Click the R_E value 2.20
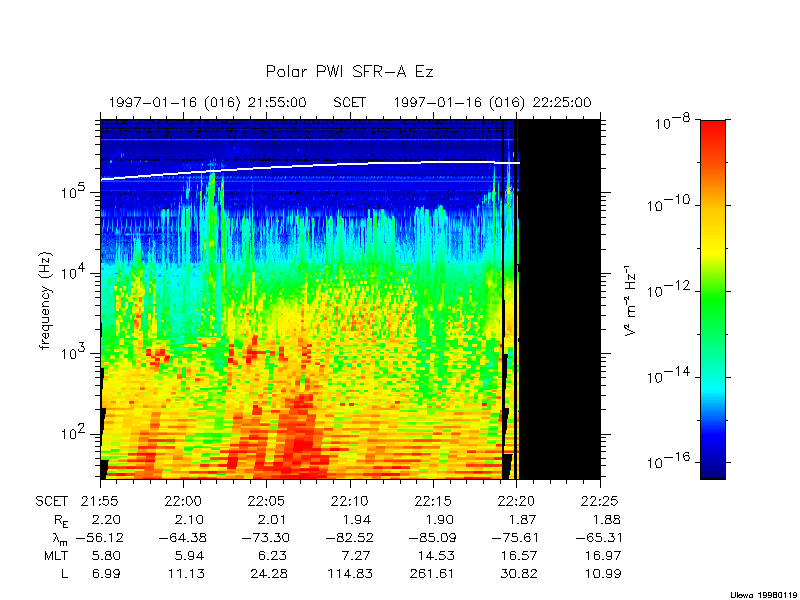The width and height of the screenshot is (800, 600). coord(105,519)
